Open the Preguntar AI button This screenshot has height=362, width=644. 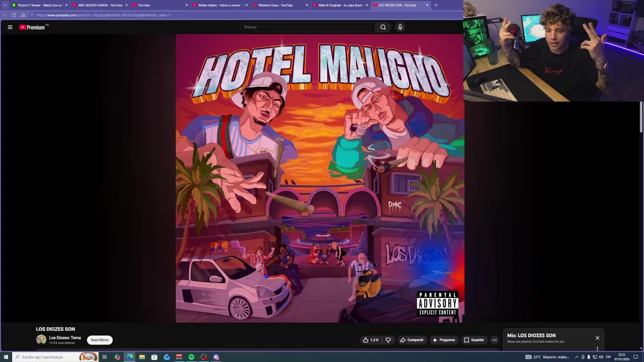[x=444, y=340]
